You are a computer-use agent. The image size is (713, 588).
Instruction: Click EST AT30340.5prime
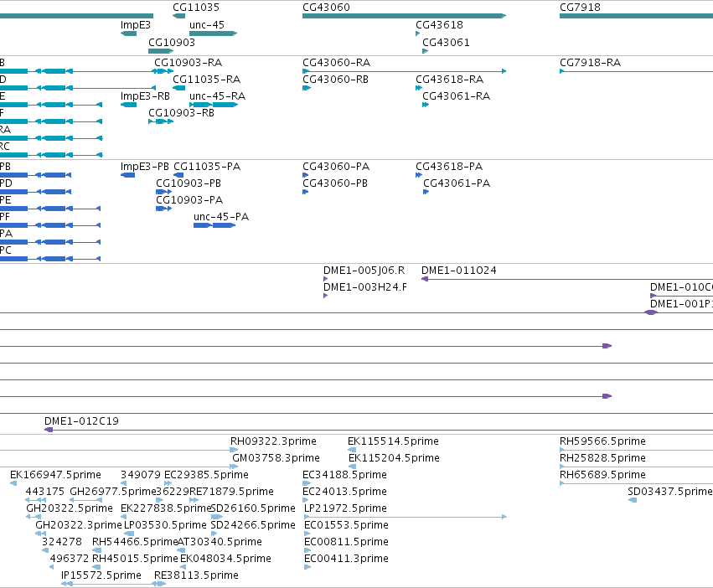coord(220,542)
